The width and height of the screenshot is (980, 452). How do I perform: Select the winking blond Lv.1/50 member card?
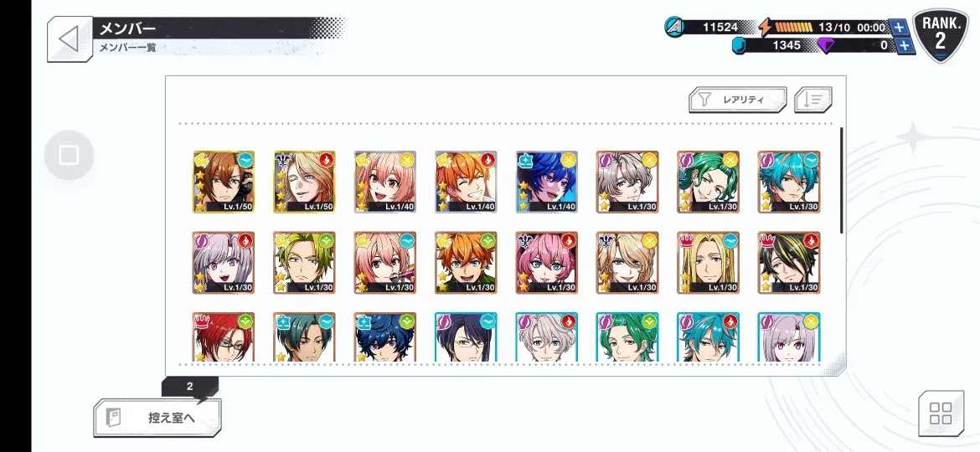coord(304,182)
